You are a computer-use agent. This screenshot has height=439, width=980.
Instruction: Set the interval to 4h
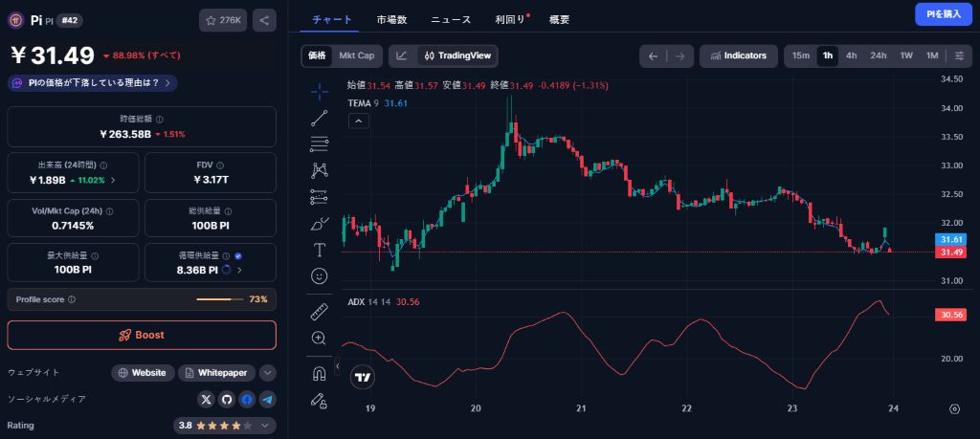[x=851, y=56]
